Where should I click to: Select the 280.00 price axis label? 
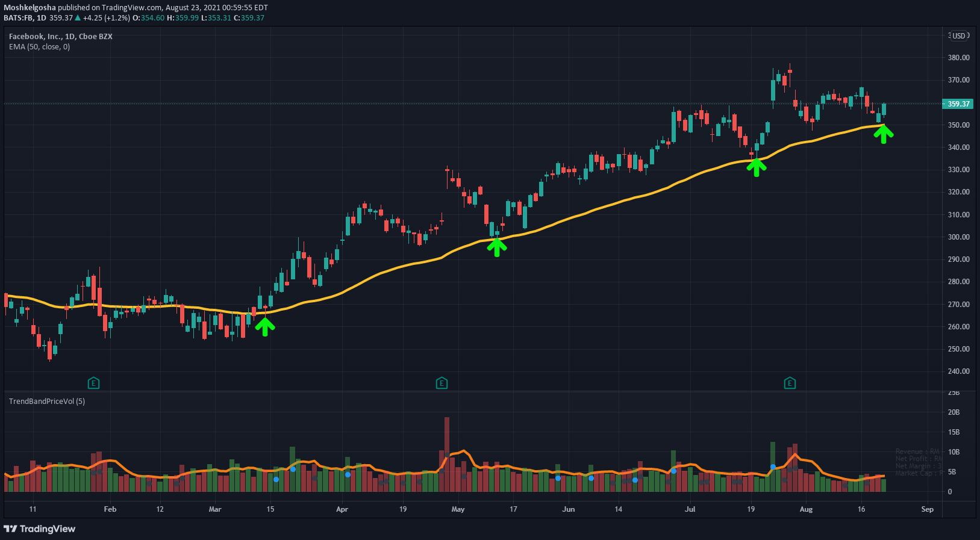tap(959, 282)
